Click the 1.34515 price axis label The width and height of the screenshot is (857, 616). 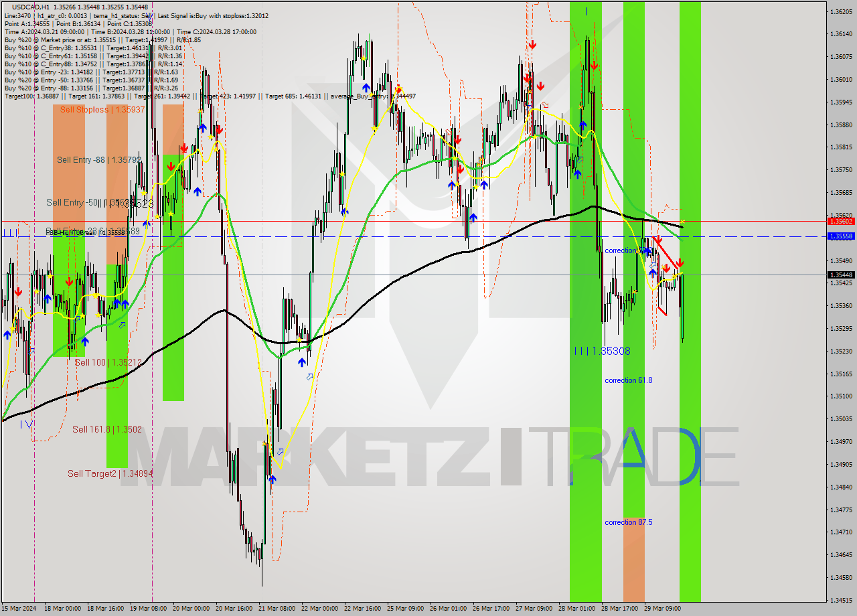(841, 600)
